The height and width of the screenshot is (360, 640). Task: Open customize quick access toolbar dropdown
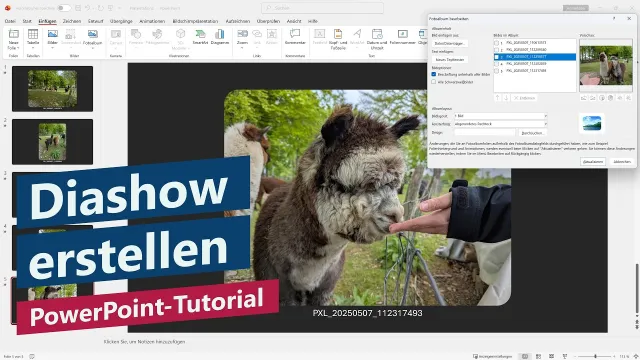(x=120, y=8)
